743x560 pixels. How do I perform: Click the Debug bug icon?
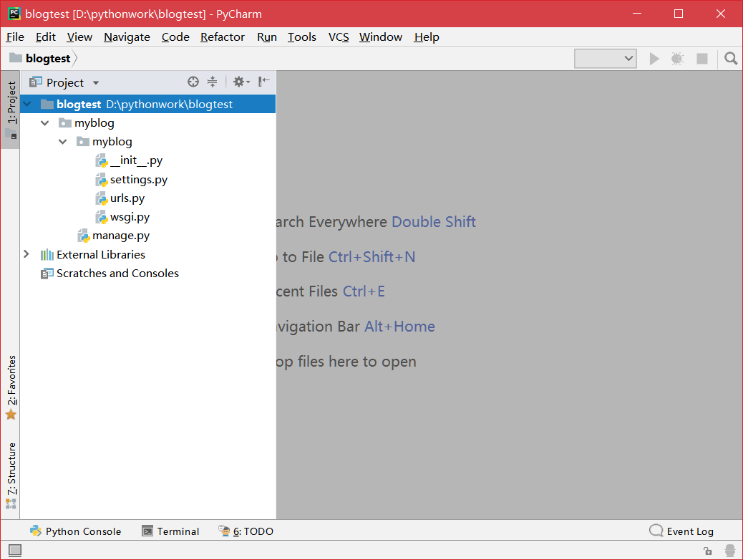coord(678,59)
